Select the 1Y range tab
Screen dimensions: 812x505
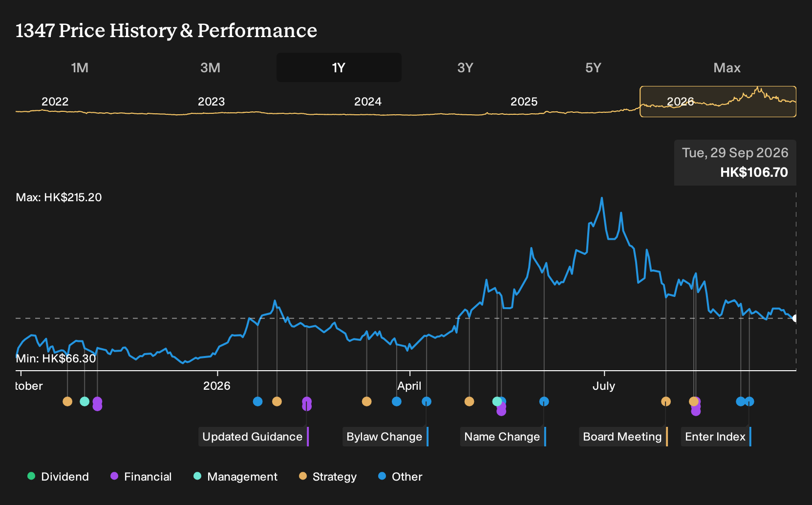click(x=339, y=67)
